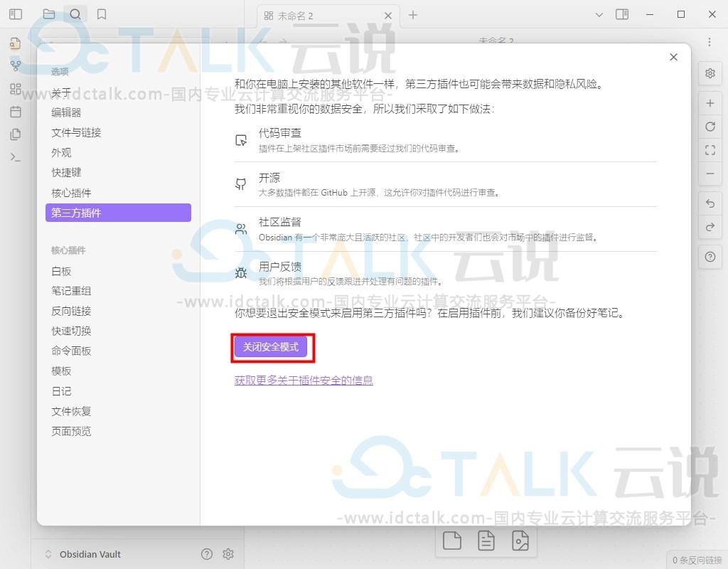This screenshot has width=728, height=569.
Task: Select 第三方插件 settings section
Action: [119, 213]
